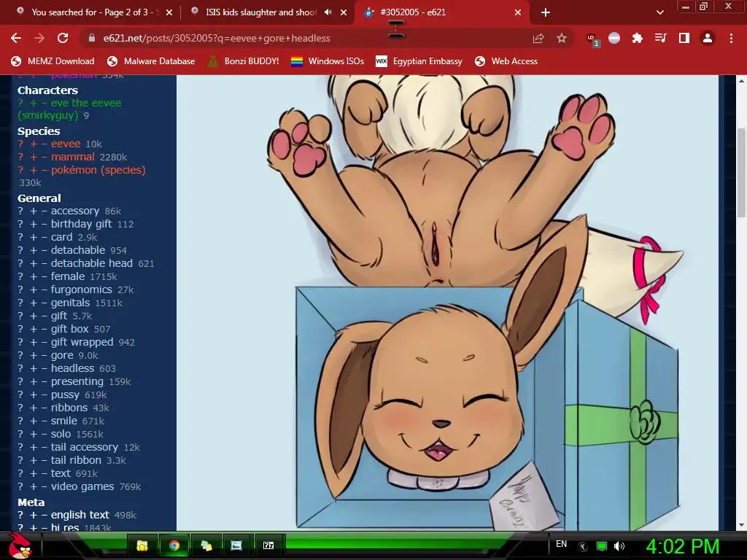747x560 pixels.
Task: Go back with the browser back arrow
Action: (16, 38)
